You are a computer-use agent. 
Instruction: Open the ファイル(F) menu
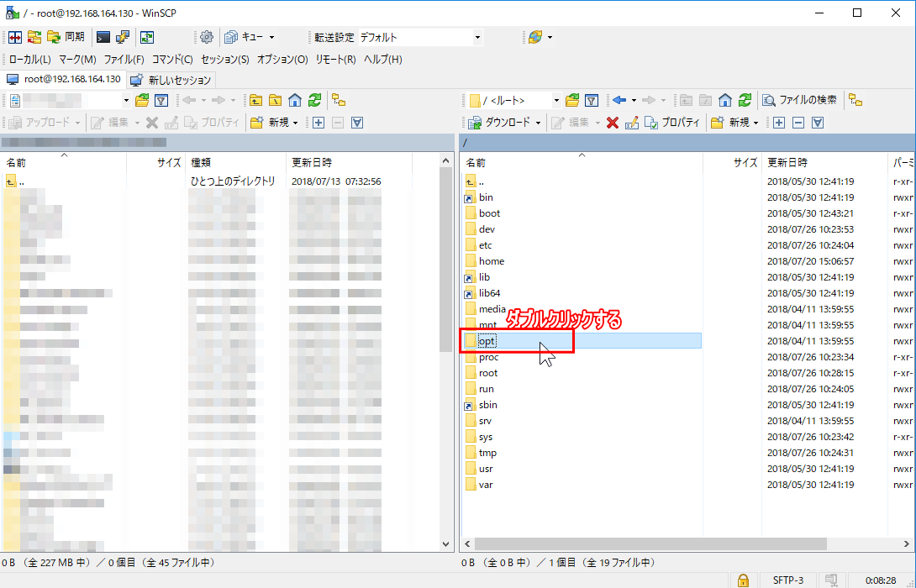124,60
